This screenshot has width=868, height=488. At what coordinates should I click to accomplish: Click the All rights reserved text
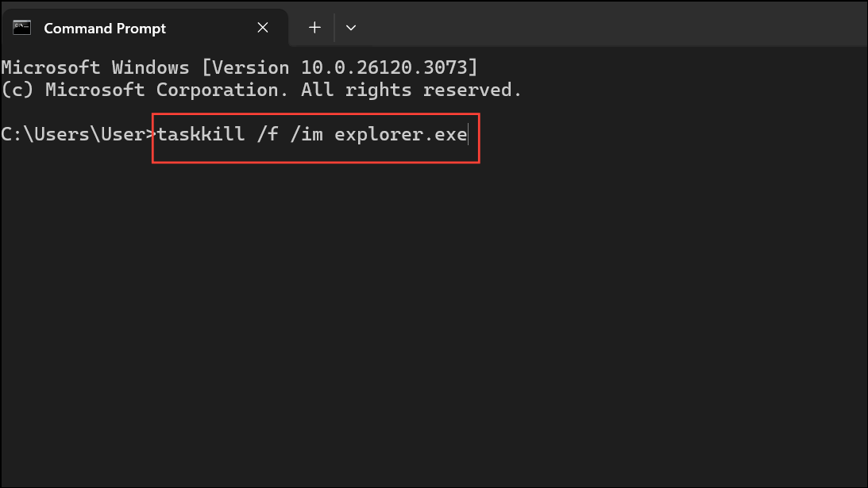pyautogui.click(x=411, y=90)
